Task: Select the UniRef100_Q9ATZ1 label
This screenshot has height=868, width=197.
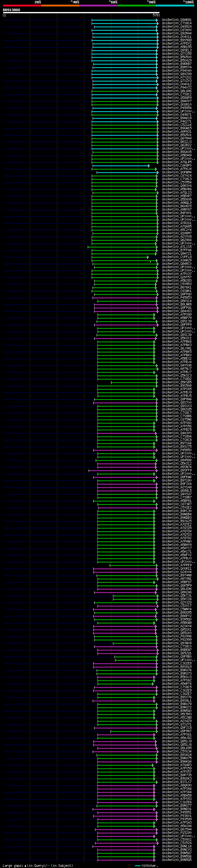Action: (x=177, y=253)
